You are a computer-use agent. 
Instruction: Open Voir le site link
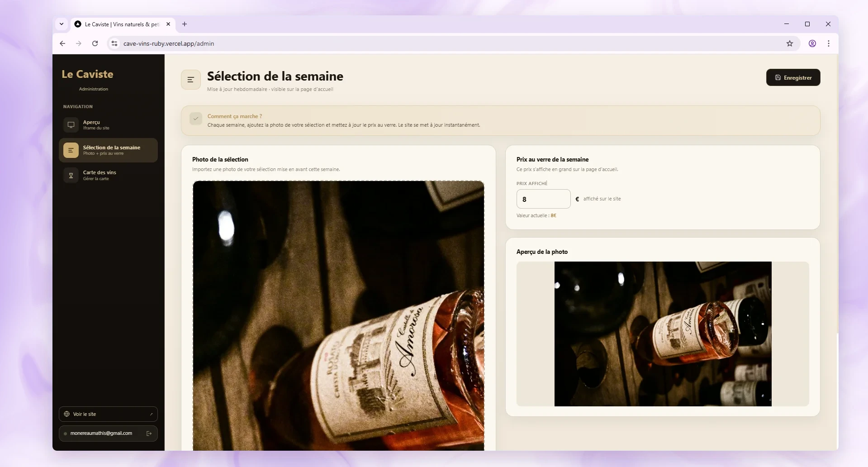tap(108, 414)
